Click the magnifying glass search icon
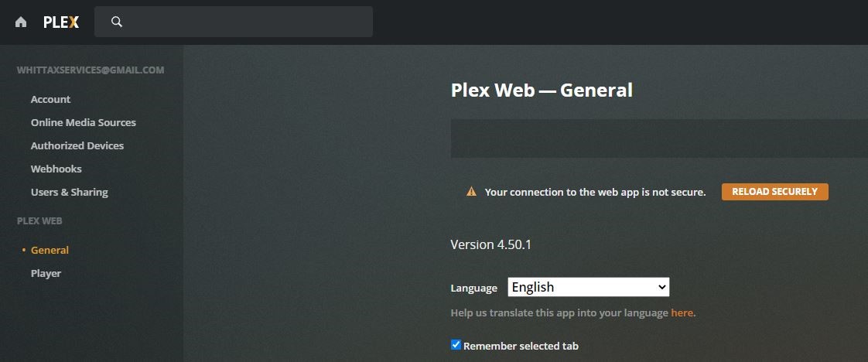The height and width of the screenshot is (362, 868). click(117, 22)
